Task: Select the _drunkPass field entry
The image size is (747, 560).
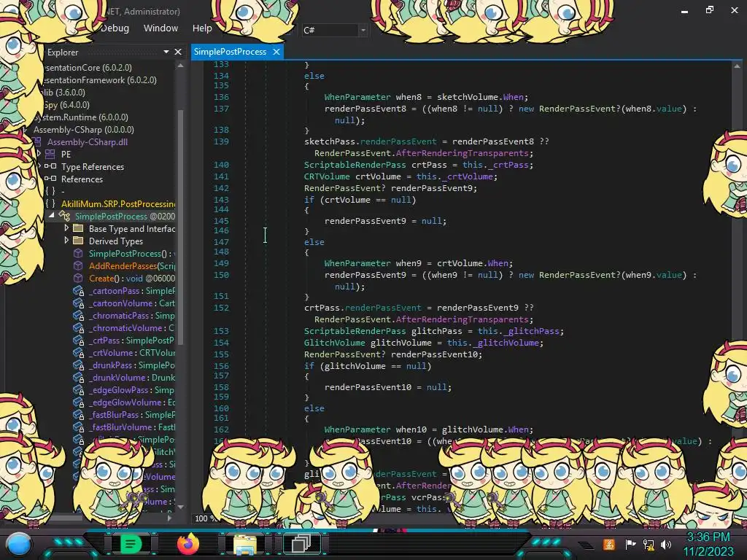Action: pos(131,365)
